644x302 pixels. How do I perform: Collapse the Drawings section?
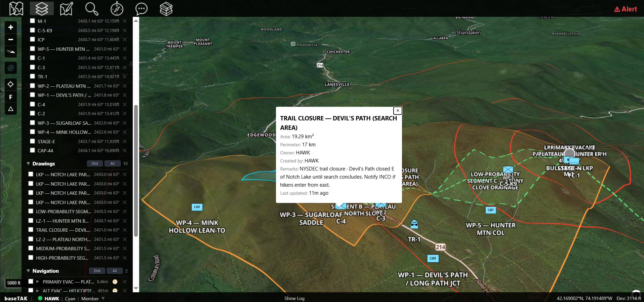point(28,164)
